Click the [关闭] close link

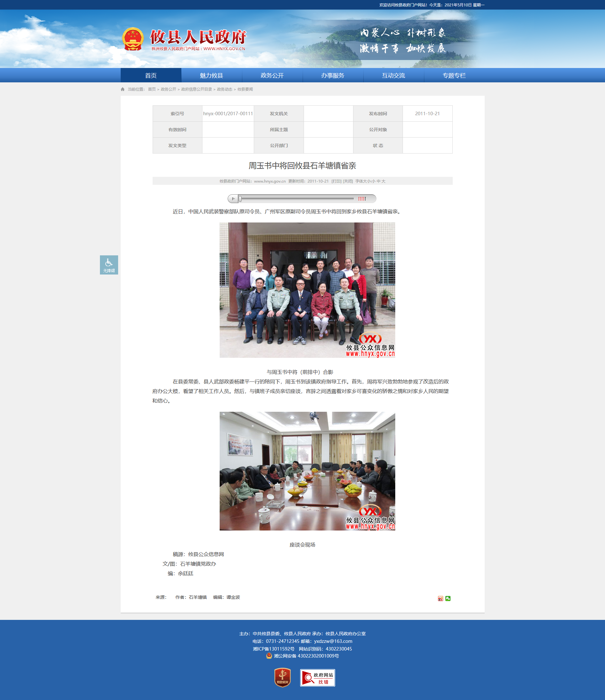point(348,181)
